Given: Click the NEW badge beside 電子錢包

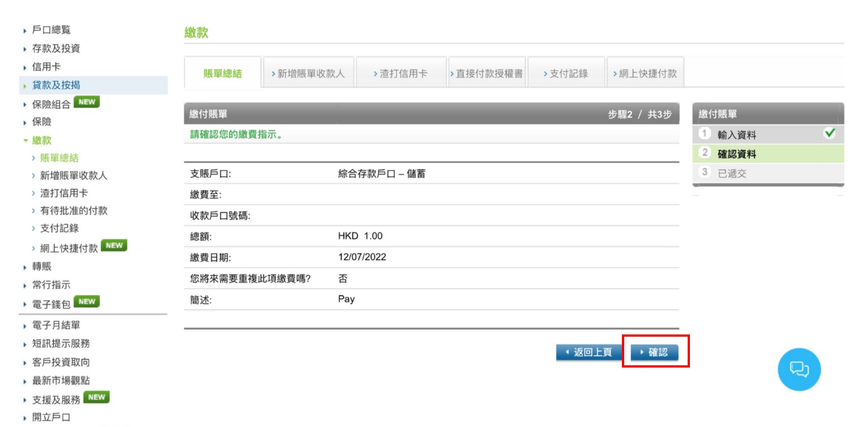Looking at the screenshot, I should [86, 301].
